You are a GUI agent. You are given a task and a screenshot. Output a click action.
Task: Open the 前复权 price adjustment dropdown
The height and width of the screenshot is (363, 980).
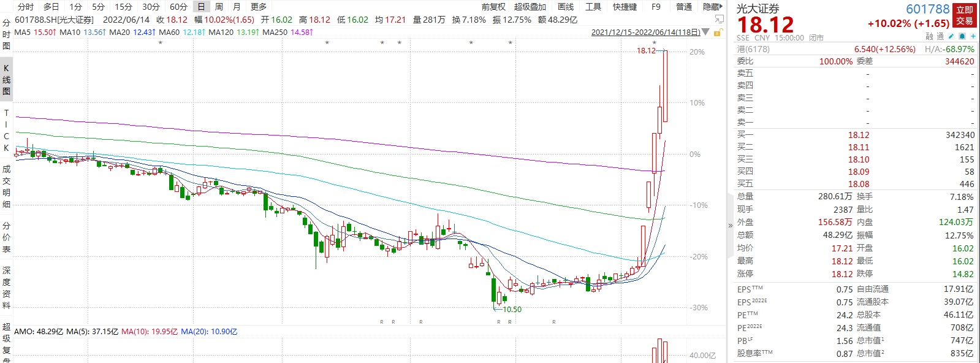[x=493, y=7]
